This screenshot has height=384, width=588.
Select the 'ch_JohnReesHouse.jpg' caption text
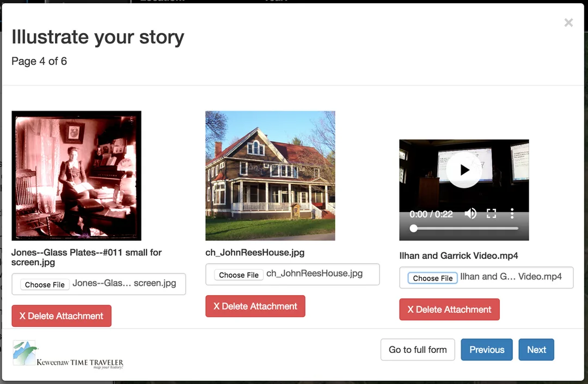pyautogui.click(x=255, y=252)
